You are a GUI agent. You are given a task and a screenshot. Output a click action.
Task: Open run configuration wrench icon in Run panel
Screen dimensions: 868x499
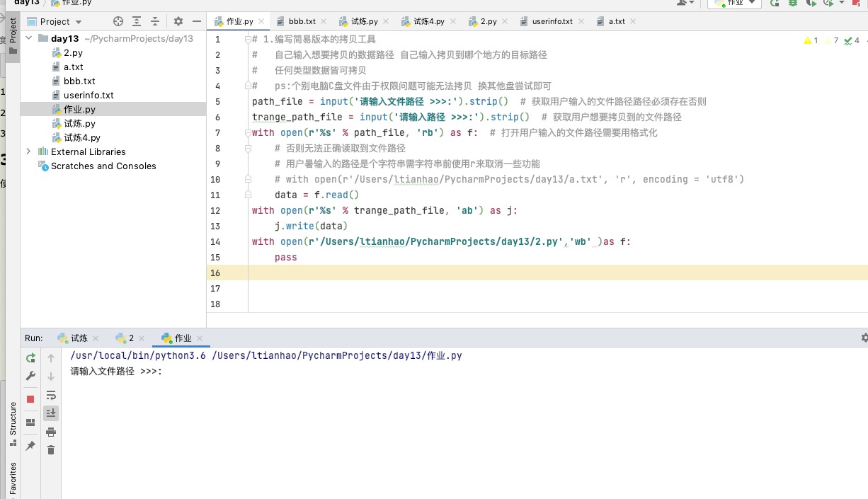pyautogui.click(x=30, y=376)
